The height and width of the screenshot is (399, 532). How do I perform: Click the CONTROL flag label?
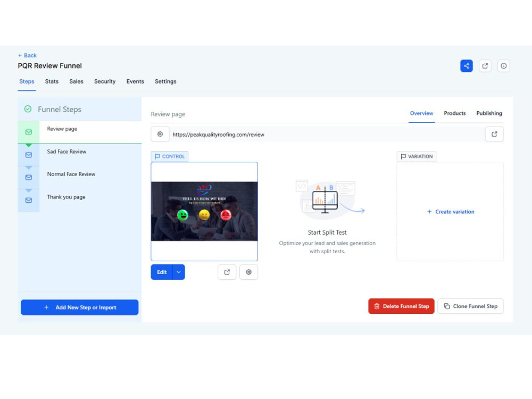pyautogui.click(x=170, y=156)
